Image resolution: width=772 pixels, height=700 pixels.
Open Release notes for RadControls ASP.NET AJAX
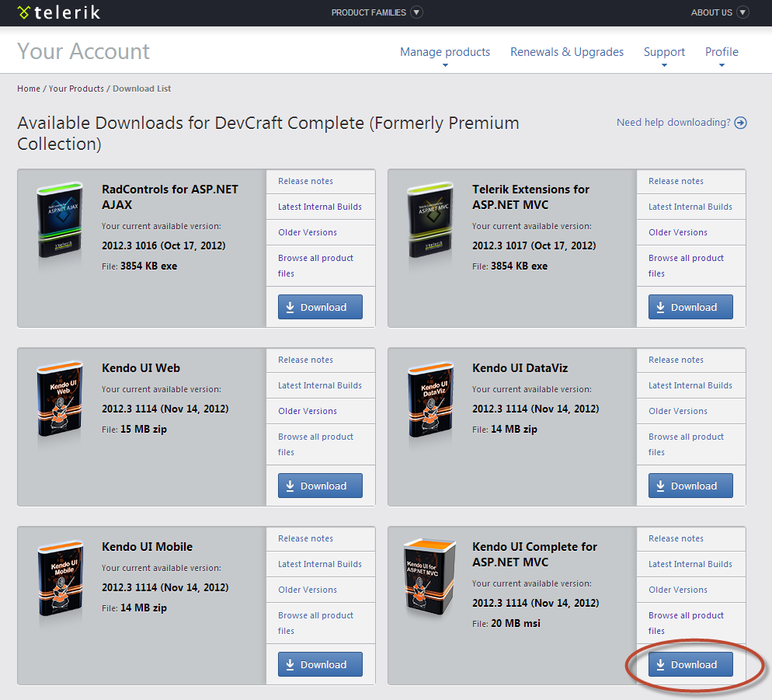point(306,181)
